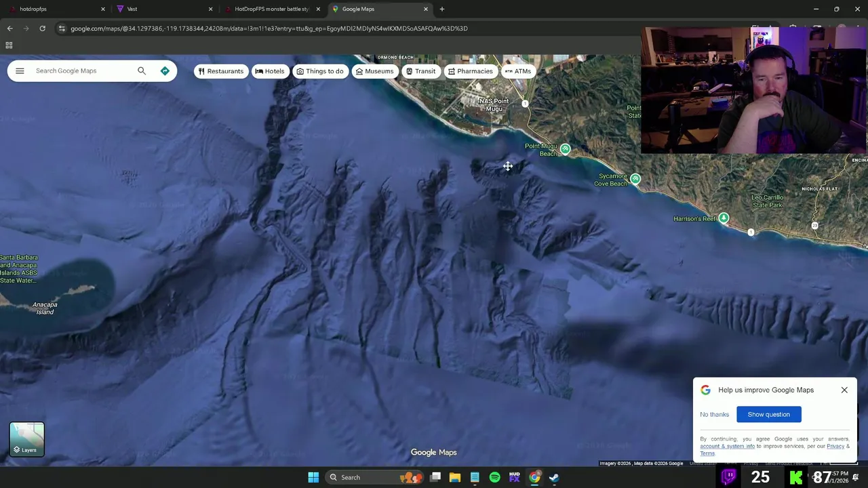Click the search magnifier icon in Maps

pyautogui.click(x=142, y=70)
